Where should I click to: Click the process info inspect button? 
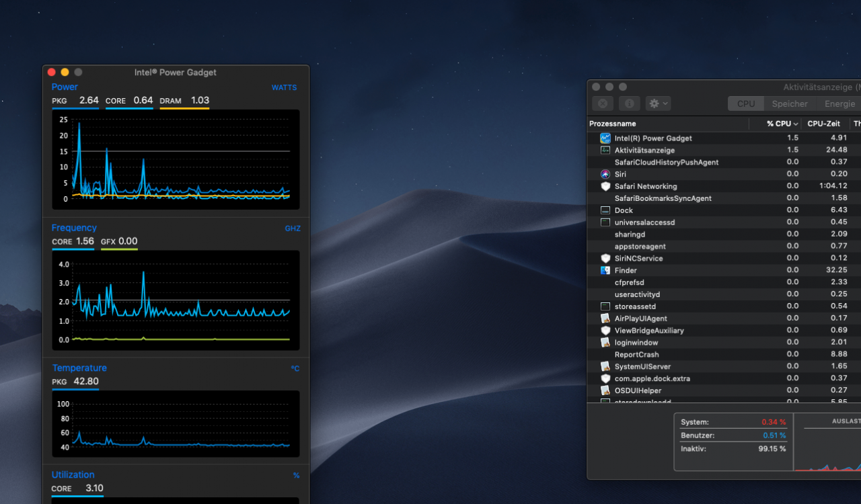629,103
